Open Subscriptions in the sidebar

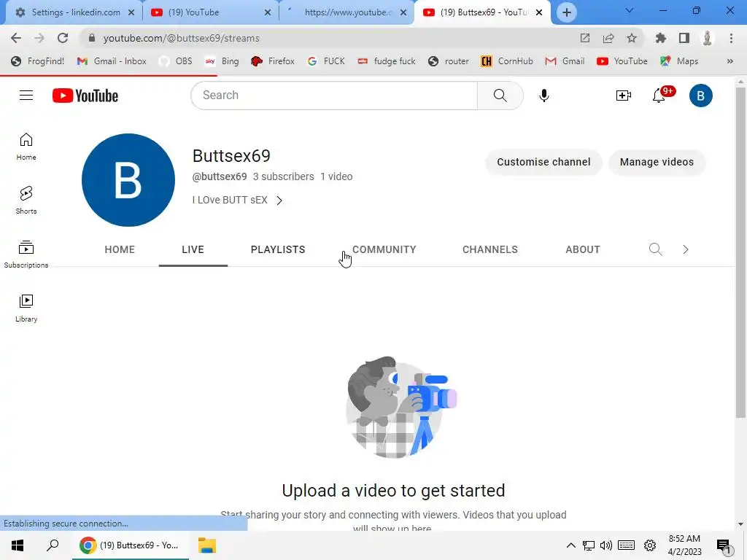pyautogui.click(x=26, y=254)
